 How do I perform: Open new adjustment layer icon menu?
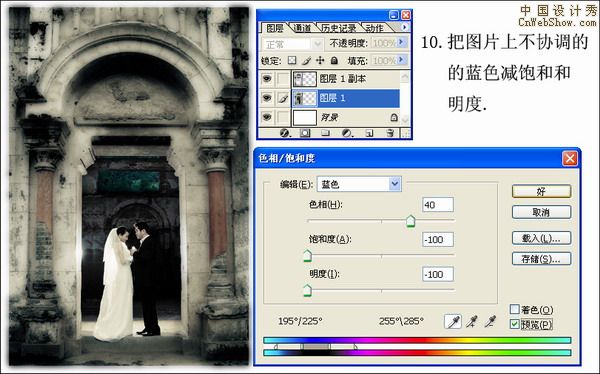[347, 133]
